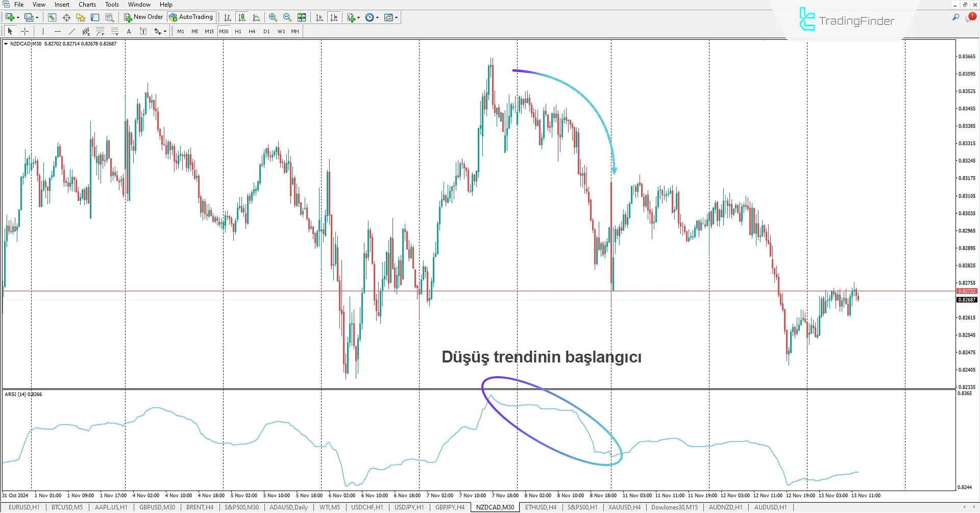Toggle the chart Auto Scroll button

[320, 17]
